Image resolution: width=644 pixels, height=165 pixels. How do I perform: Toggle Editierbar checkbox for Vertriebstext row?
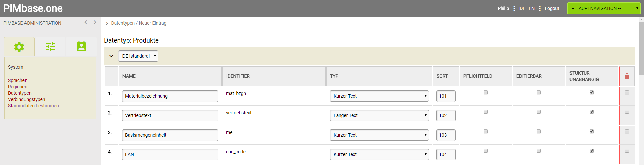click(x=539, y=112)
